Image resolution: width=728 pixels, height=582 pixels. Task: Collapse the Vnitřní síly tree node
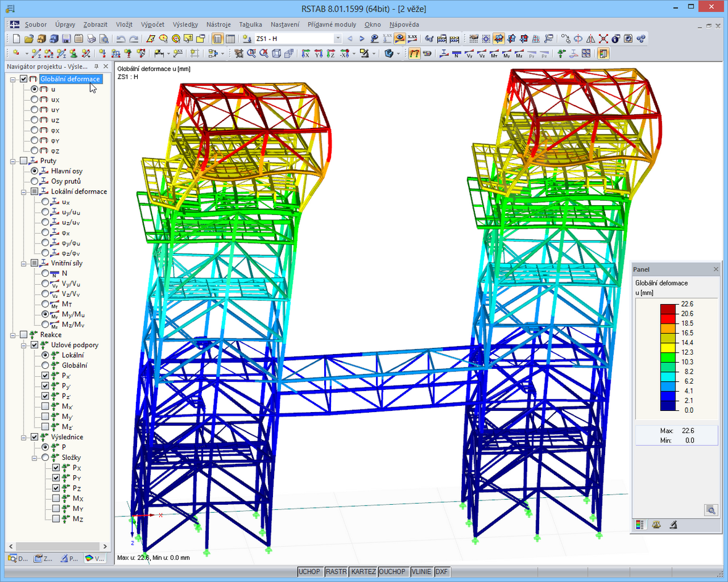24,263
